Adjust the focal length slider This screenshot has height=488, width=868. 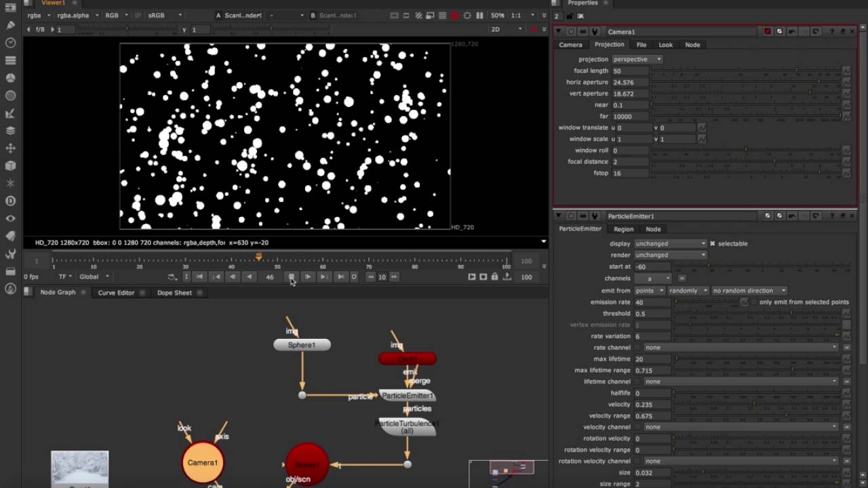[746, 70]
